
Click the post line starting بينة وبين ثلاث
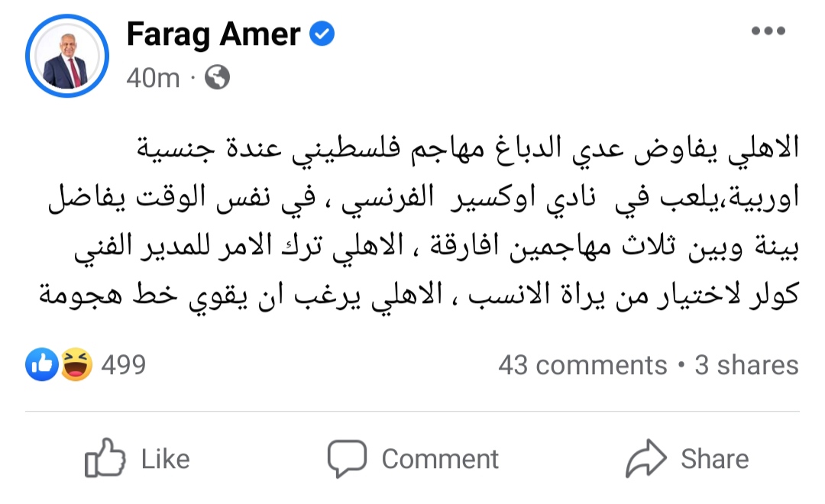[x=437, y=246]
